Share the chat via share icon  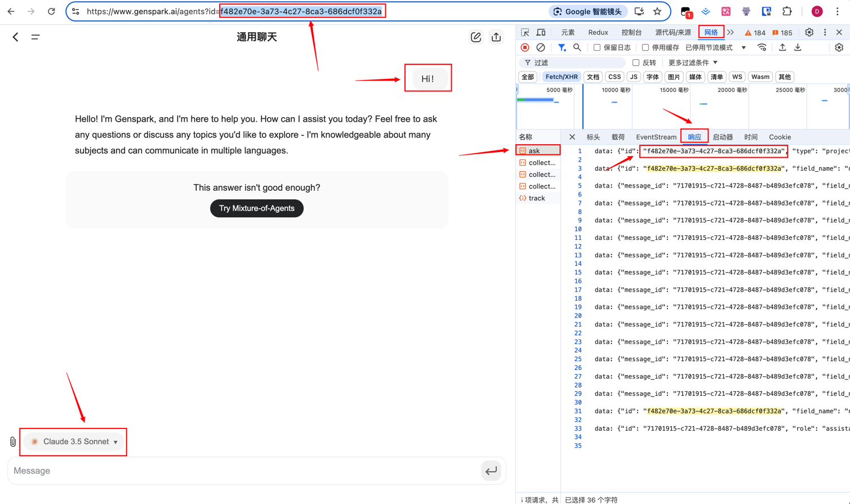496,37
